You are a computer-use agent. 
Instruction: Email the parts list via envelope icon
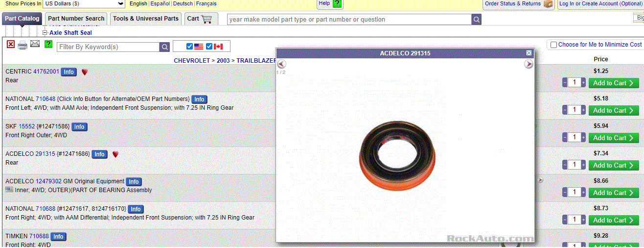click(x=35, y=44)
